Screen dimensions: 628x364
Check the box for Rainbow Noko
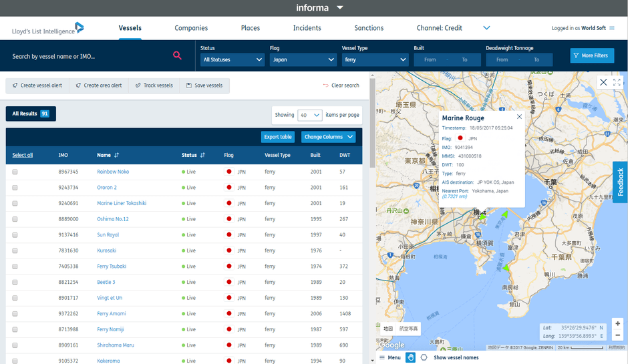[x=15, y=172]
